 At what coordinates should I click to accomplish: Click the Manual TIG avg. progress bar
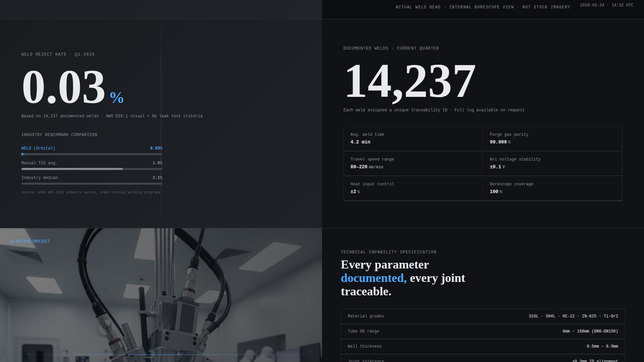[x=92, y=169]
